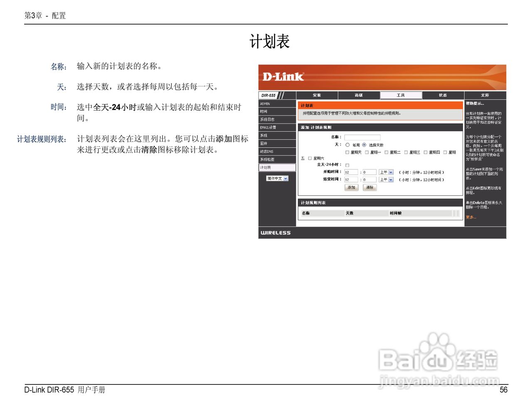The height and width of the screenshot is (411, 532).
Task: Click the 添加 button
Action: click(352, 187)
